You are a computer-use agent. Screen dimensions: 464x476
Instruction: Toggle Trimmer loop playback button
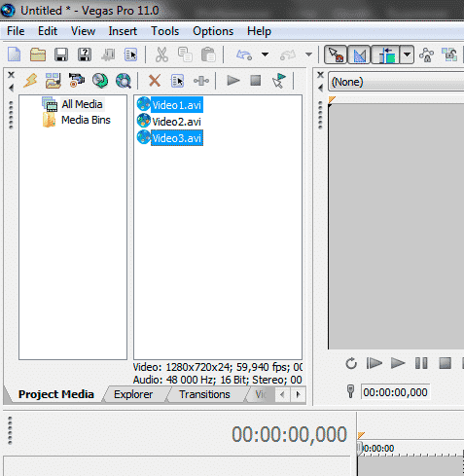pyautogui.click(x=351, y=363)
